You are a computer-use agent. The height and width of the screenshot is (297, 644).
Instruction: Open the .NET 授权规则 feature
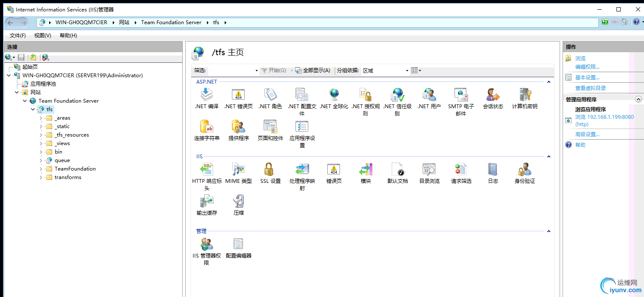pos(365,102)
